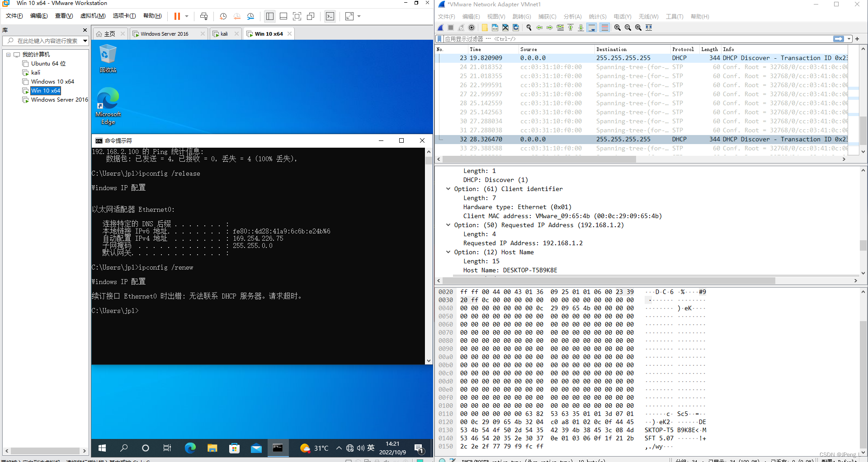Toggle VMware full screen mode
This screenshot has height=462, width=868.
pyautogui.click(x=297, y=16)
